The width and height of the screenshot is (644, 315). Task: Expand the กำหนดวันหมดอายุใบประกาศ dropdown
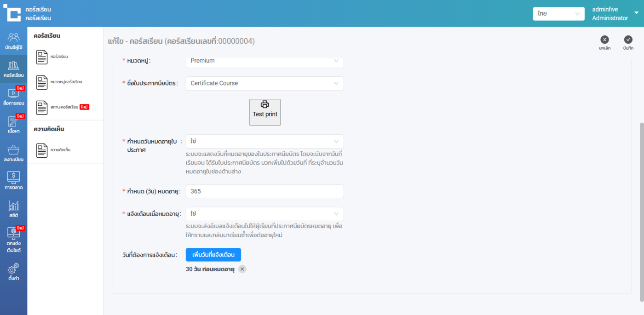click(264, 141)
